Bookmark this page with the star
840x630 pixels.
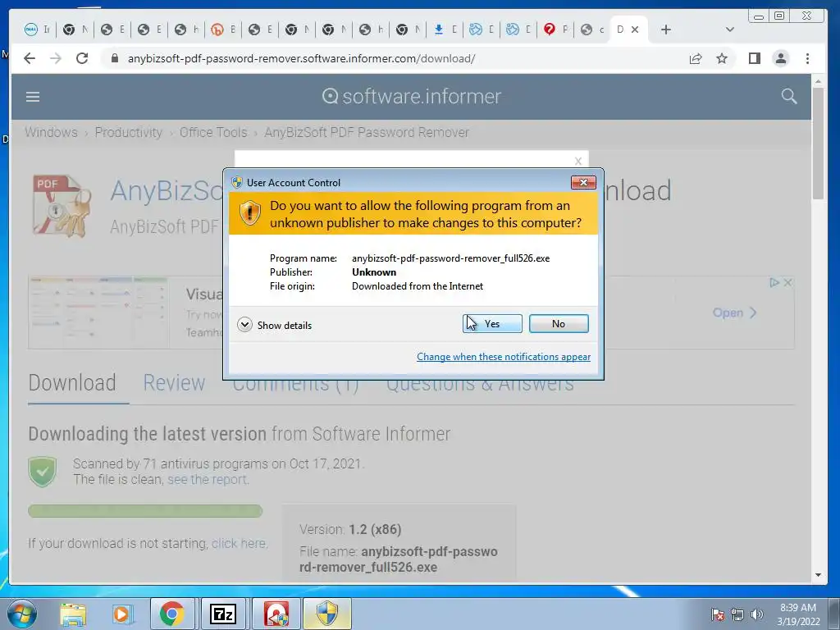[x=722, y=58]
